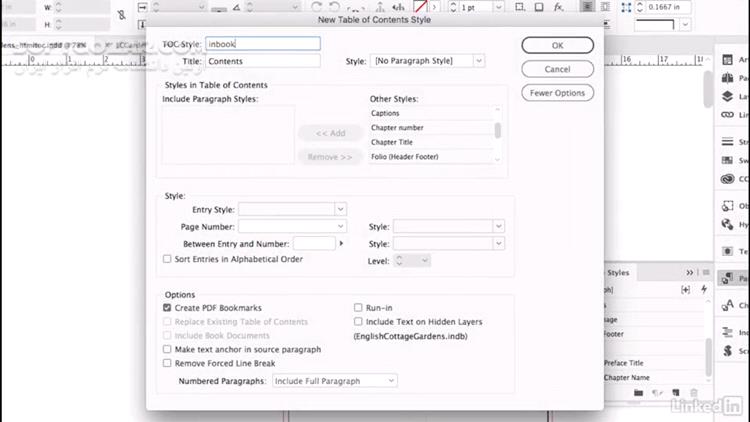Click the Remove >> button
Image resolution: width=750 pixels, height=422 pixels.
coord(330,157)
